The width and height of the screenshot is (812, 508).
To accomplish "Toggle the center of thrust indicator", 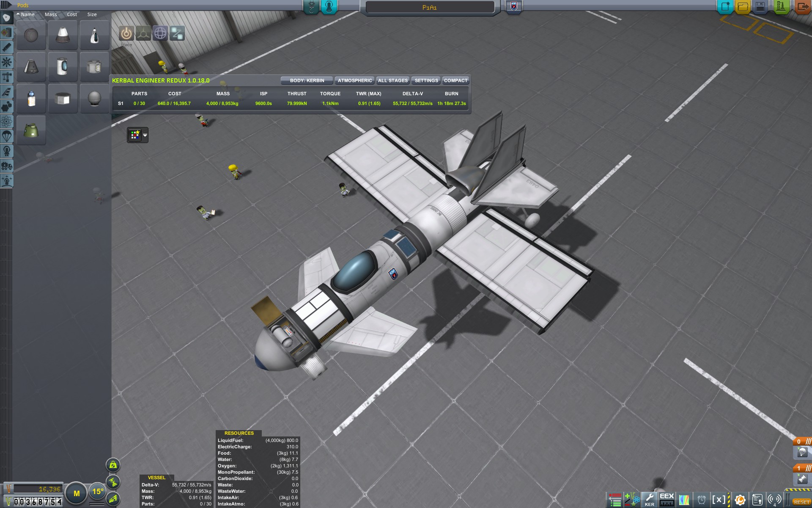I will tap(113, 482).
